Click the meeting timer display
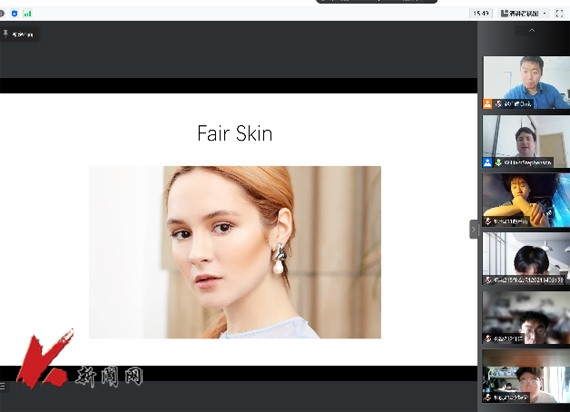The height and width of the screenshot is (412, 570). click(481, 13)
